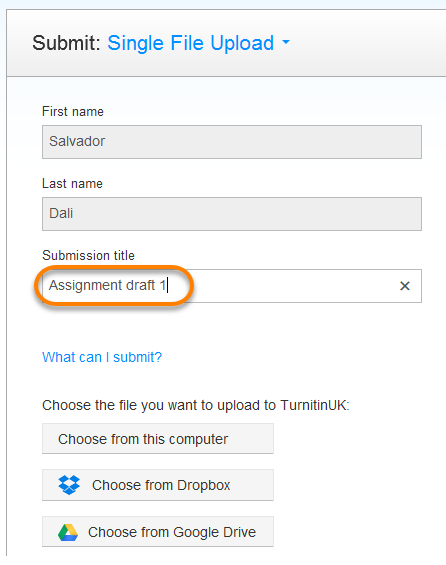446x565 pixels.
Task: Place cursor in Assignment draft 1 text
Action: 107,285
